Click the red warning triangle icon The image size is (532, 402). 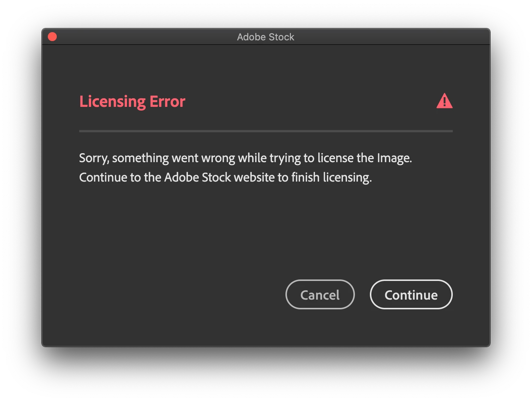coord(444,101)
